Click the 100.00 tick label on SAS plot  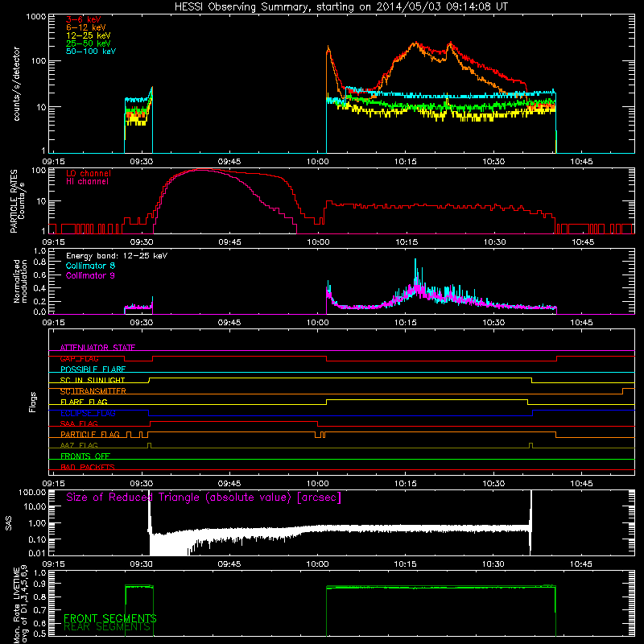click(32, 493)
